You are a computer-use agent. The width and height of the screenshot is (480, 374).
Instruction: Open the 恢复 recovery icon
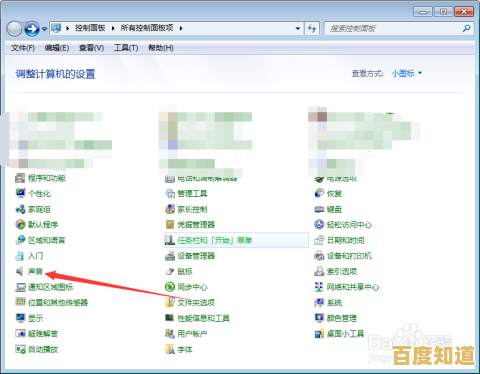(319, 193)
